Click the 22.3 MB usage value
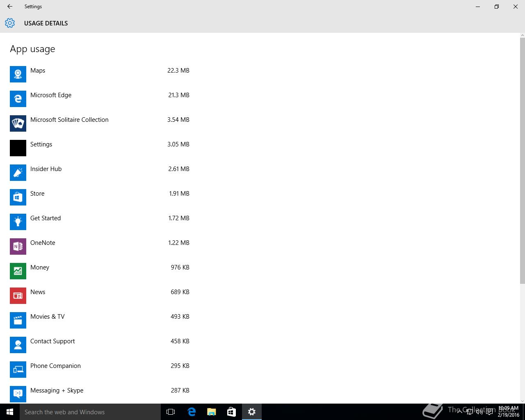 pos(178,71)
